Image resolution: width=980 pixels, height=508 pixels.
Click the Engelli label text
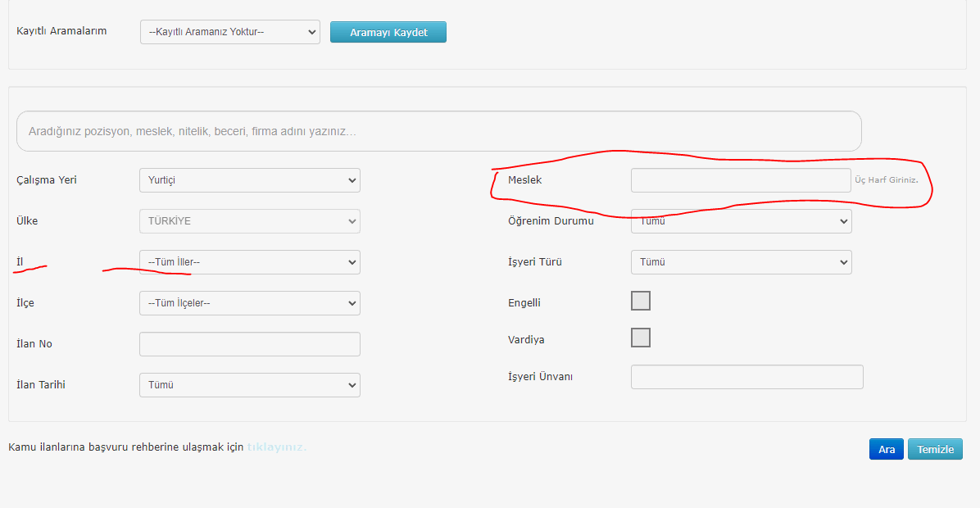pyautogui.click(x=524, y=303)
